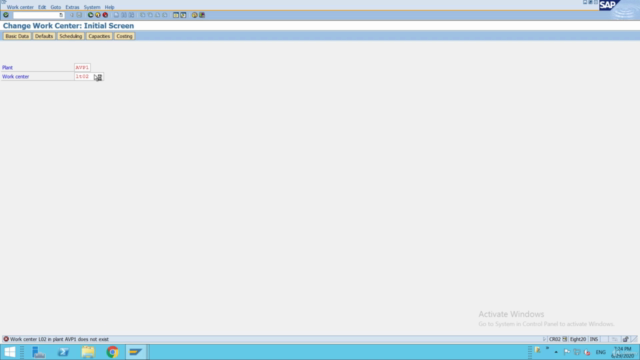Toggle the INS insert mode indicator

[593, 339]
